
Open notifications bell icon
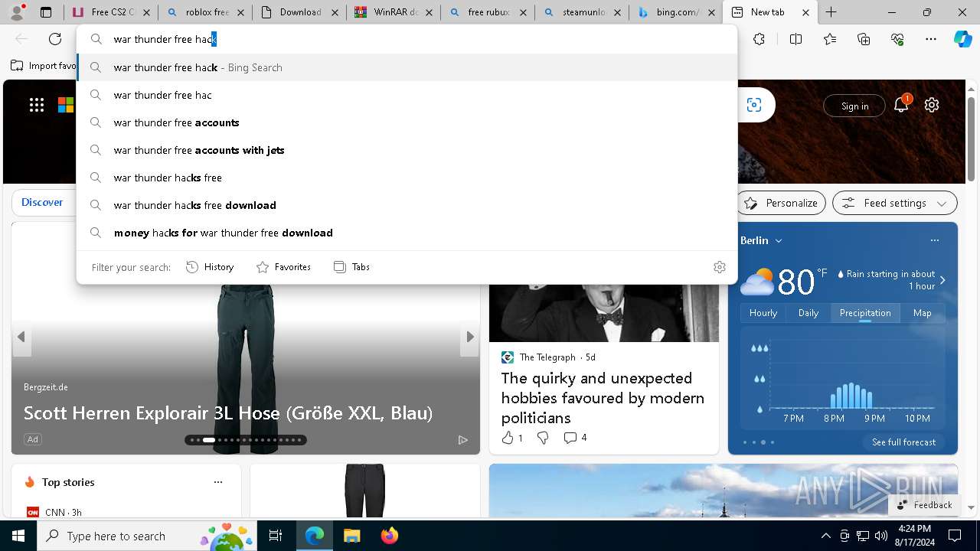(901, 105)
